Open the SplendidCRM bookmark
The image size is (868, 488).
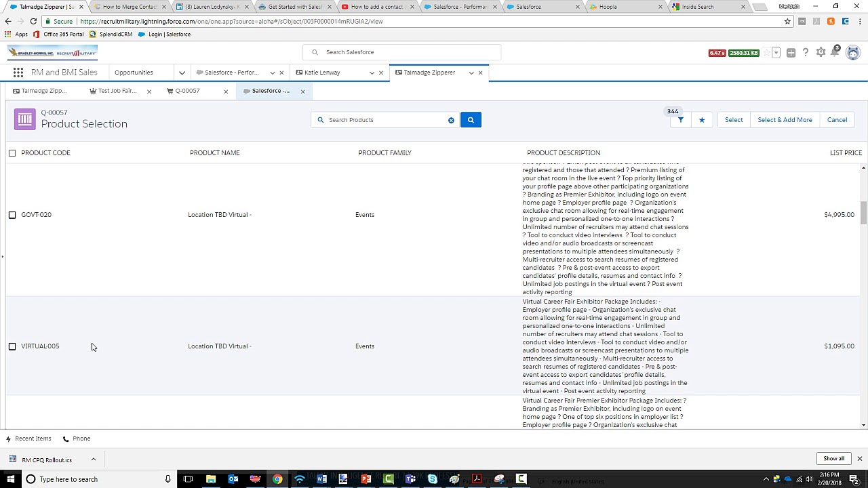(111, 35)
